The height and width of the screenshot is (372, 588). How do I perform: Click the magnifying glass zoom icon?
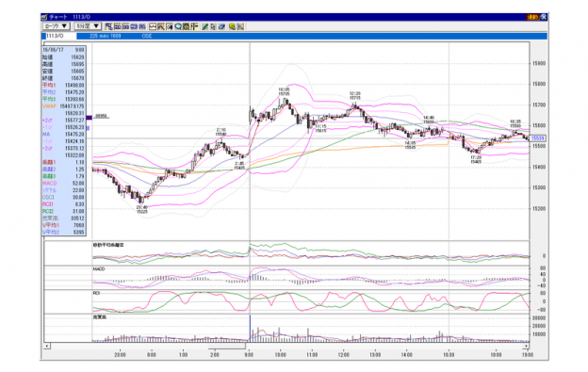(178, 26)
